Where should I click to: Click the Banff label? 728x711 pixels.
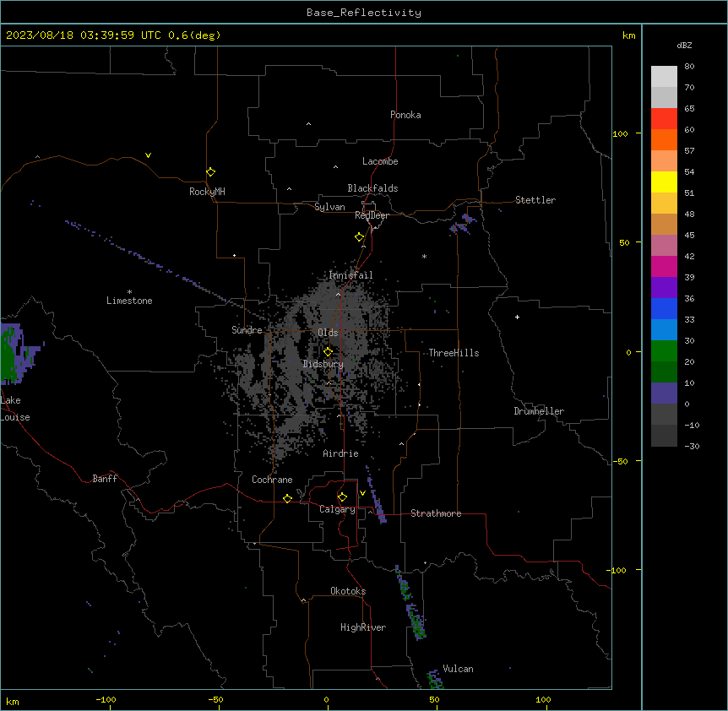(105, 479)
